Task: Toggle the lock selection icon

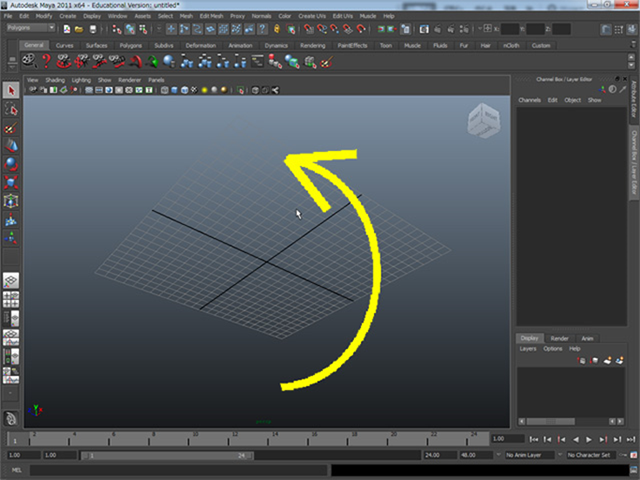Action: (277, 29)
